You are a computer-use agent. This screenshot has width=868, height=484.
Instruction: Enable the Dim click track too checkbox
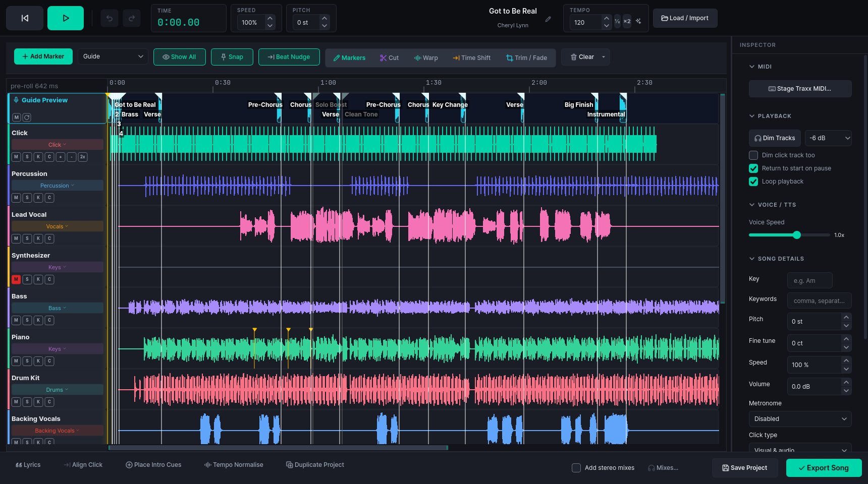click(753, 155)
